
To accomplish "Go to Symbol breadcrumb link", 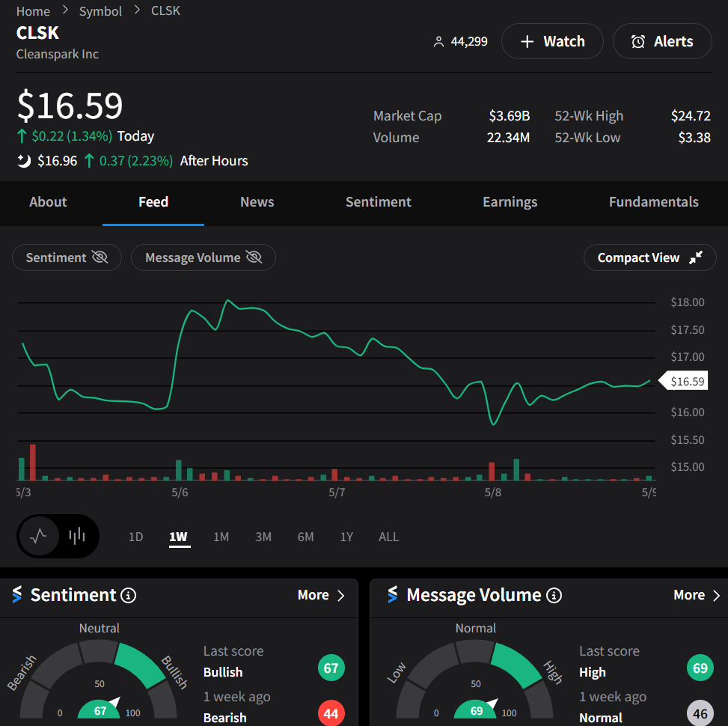I will click(x=100, y=11).
